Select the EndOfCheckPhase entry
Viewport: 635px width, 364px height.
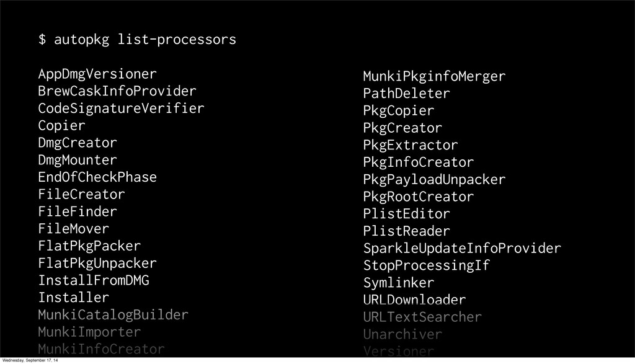(97, 177)
